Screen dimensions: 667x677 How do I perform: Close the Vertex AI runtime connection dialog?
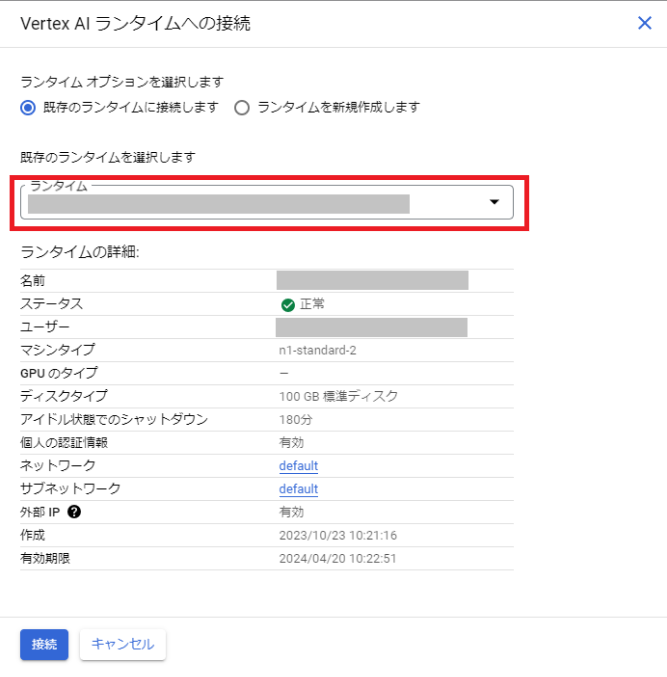click(644, 23)
